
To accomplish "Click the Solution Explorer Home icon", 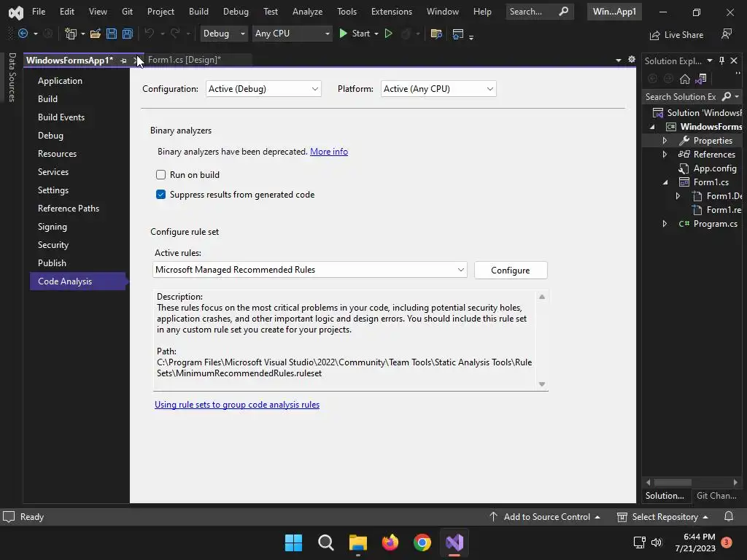I will pos(684,79).
